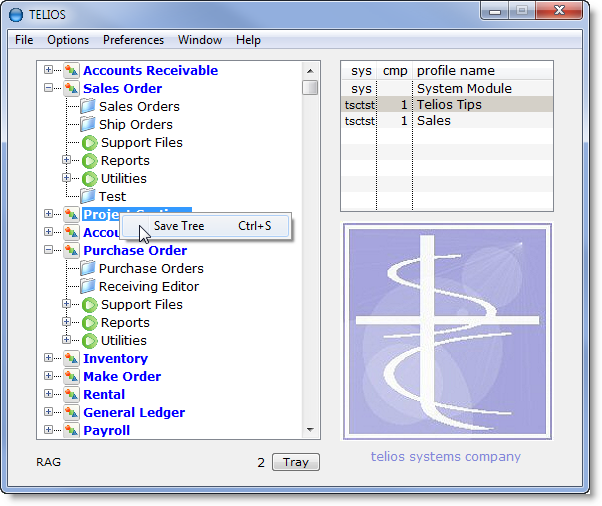This screenshot has height=506, width=602.
Task: Click the green Support Files icon under Sales Order
Action: point(90,143)
